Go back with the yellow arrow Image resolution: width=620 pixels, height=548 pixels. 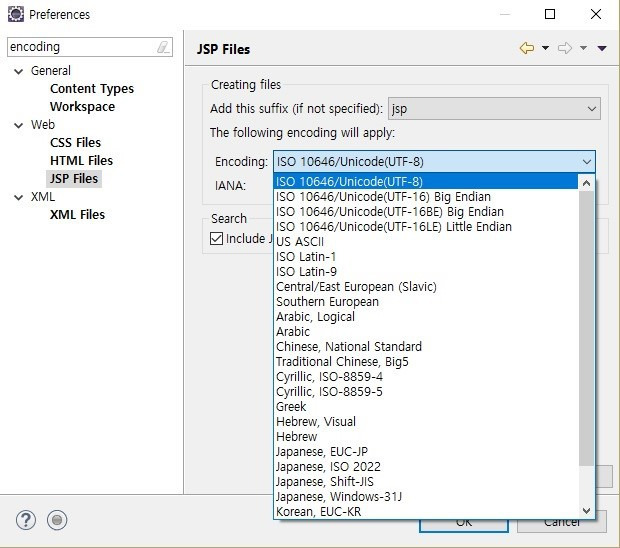tap(527, 48)
